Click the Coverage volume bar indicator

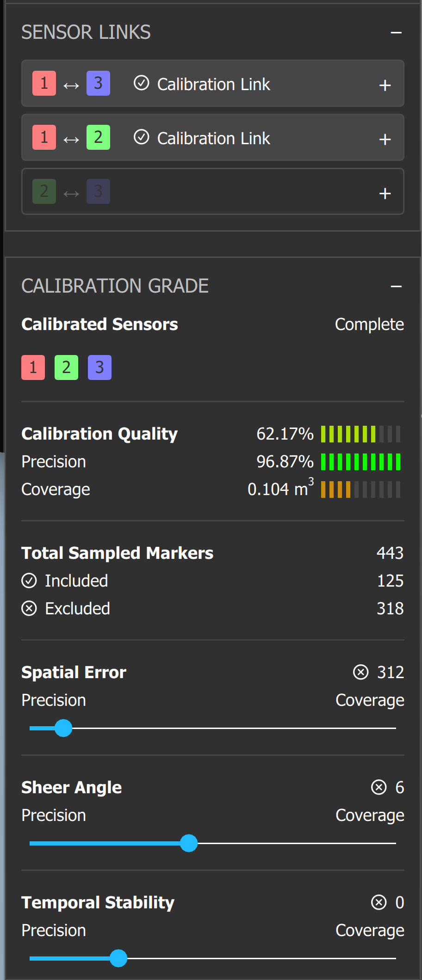[360, 490]
